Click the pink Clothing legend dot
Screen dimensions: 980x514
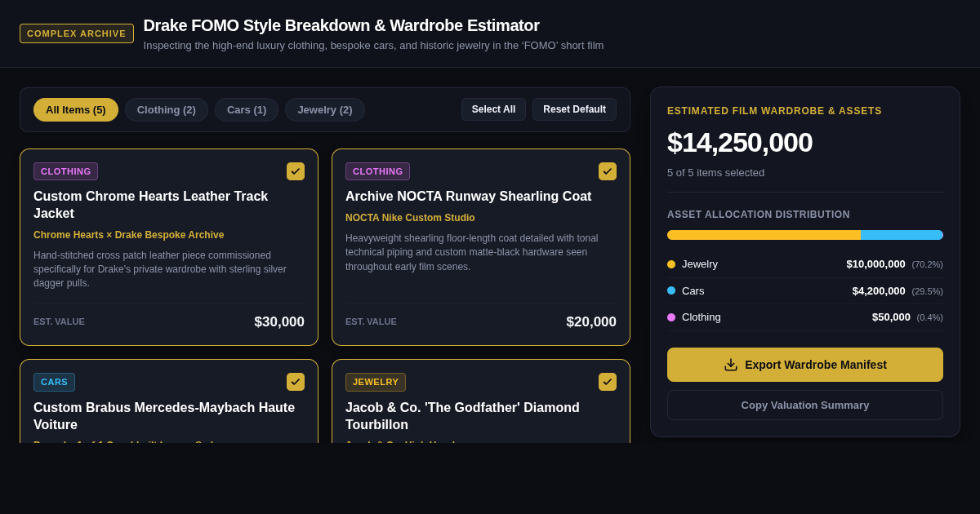point(671,317)
